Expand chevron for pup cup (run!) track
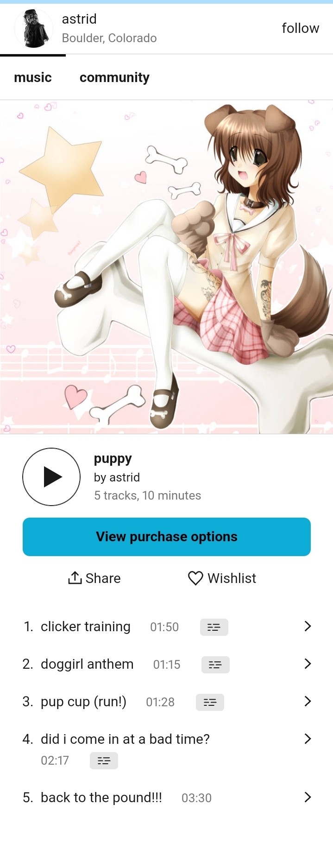Viewport: 333px width, 868px height. (x=308, y=701)
